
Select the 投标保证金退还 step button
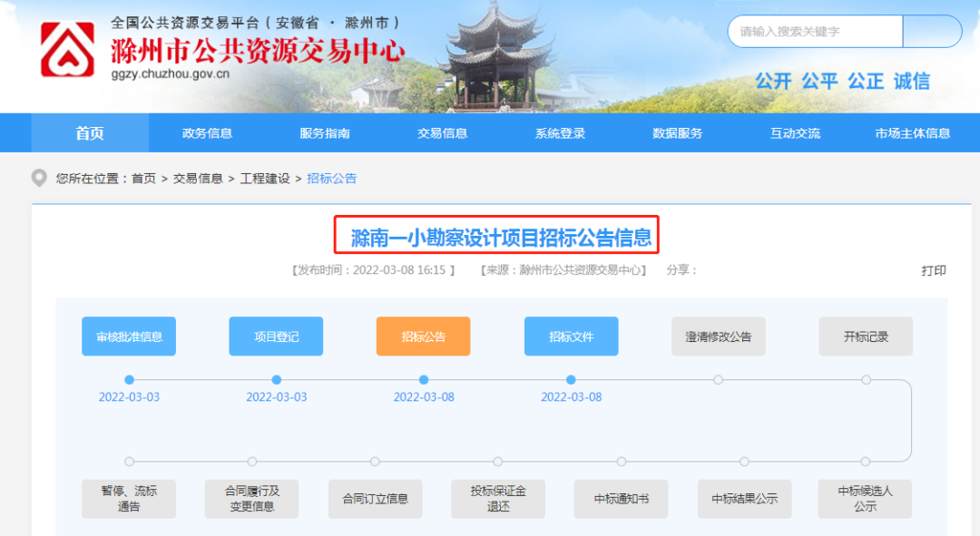(x=498, y=499)
